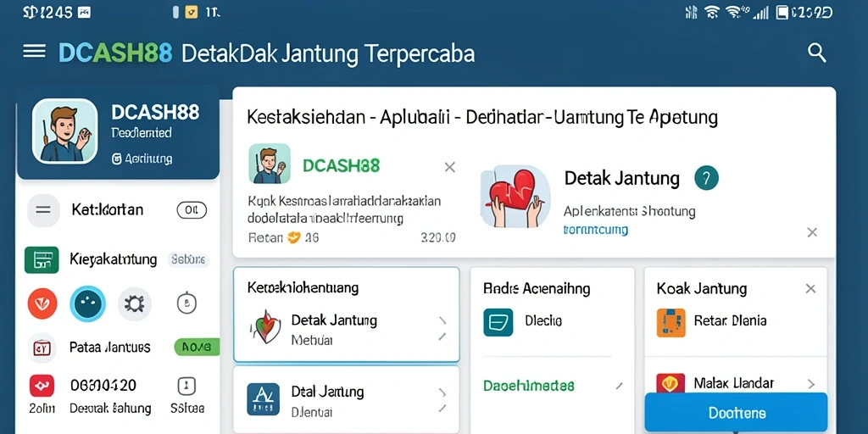
Task: Expand the Malak Llandar chevron
Action: [x=811, y=384]
